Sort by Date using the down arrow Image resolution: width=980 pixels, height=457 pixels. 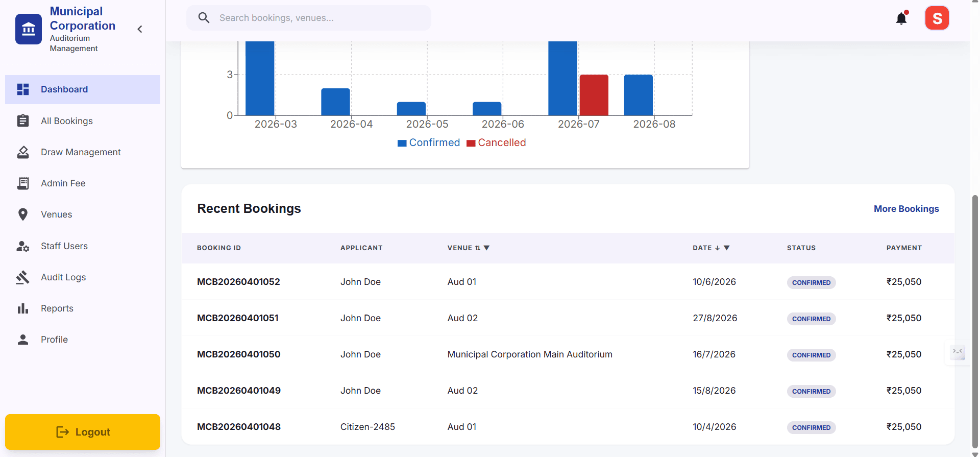717,248
